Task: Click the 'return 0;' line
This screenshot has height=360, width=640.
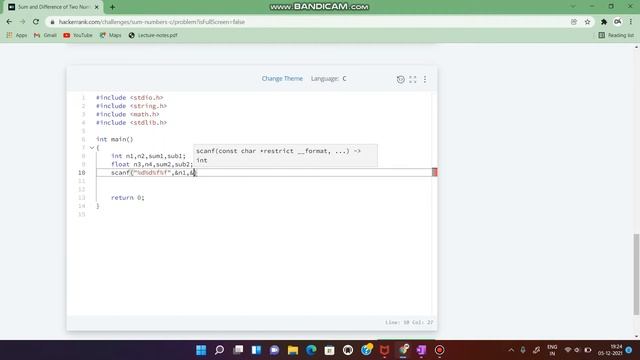Action: coord(128,198)
